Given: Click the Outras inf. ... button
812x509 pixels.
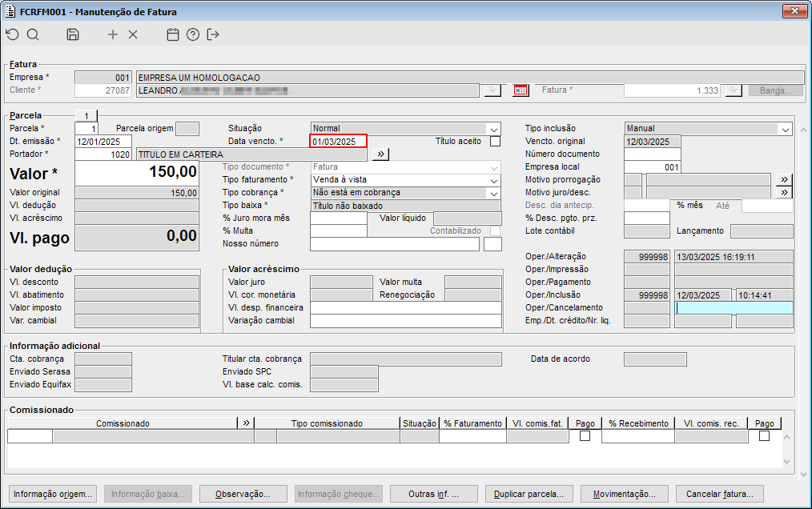Looking at the screenshot, I should [x=433, y=494].
